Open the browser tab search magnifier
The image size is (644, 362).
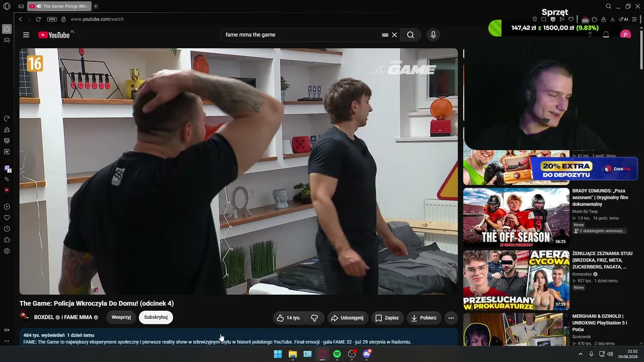pyautogui.click(x=608, y=6)
